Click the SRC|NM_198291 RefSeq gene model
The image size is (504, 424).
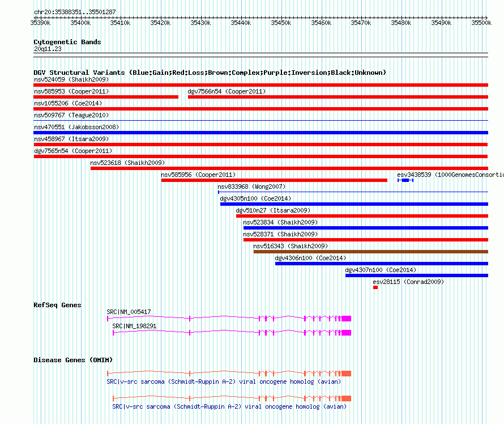(x=232, y=333)
